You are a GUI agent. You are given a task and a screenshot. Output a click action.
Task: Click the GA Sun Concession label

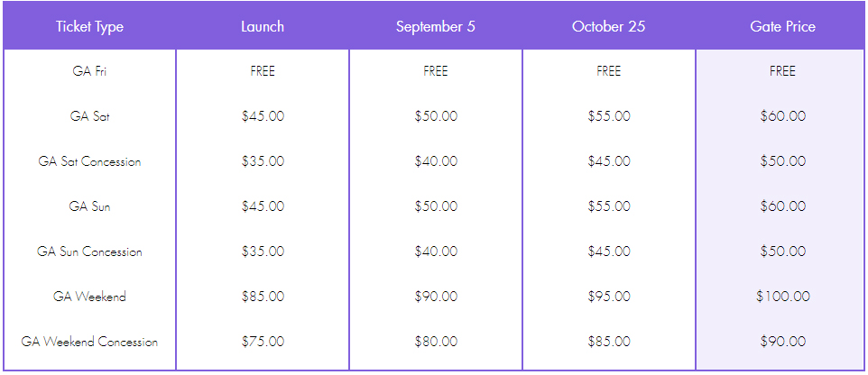point(89,252)
